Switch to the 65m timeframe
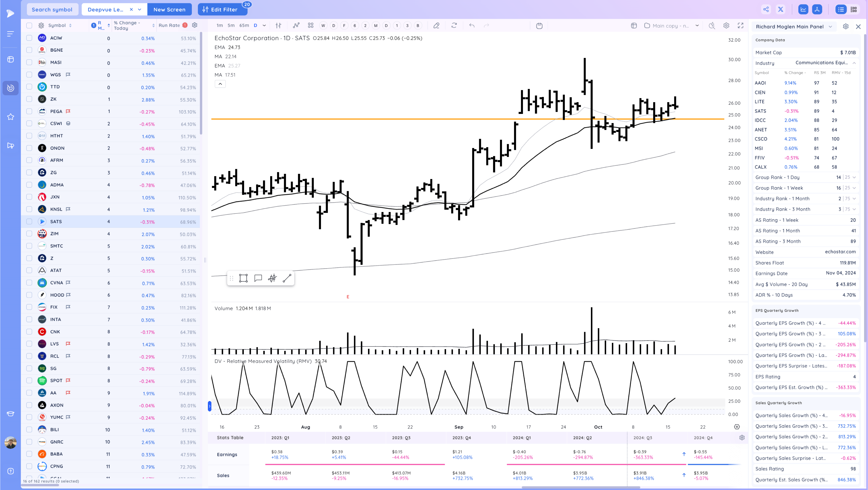This screenshot has height=490, width=868. [x=244, y=26]
